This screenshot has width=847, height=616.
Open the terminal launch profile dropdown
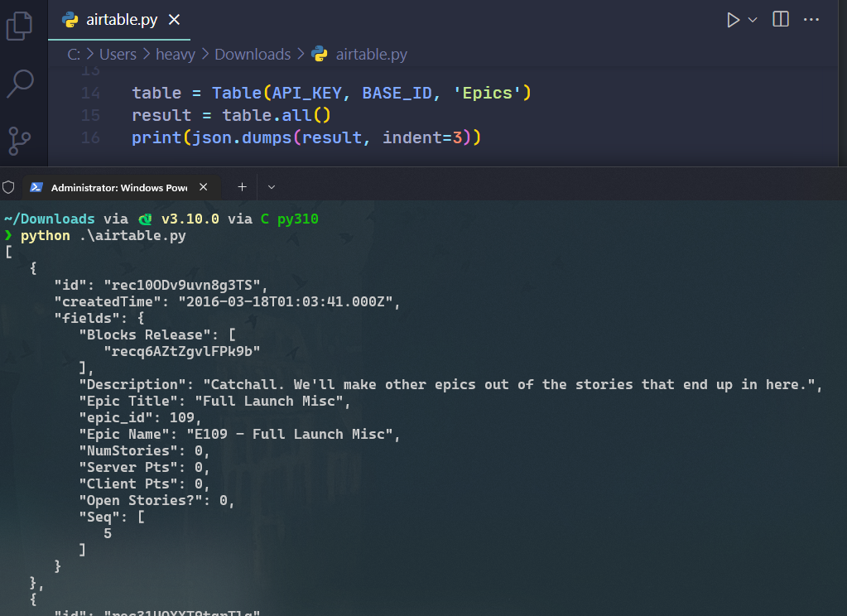pos(271,186)
